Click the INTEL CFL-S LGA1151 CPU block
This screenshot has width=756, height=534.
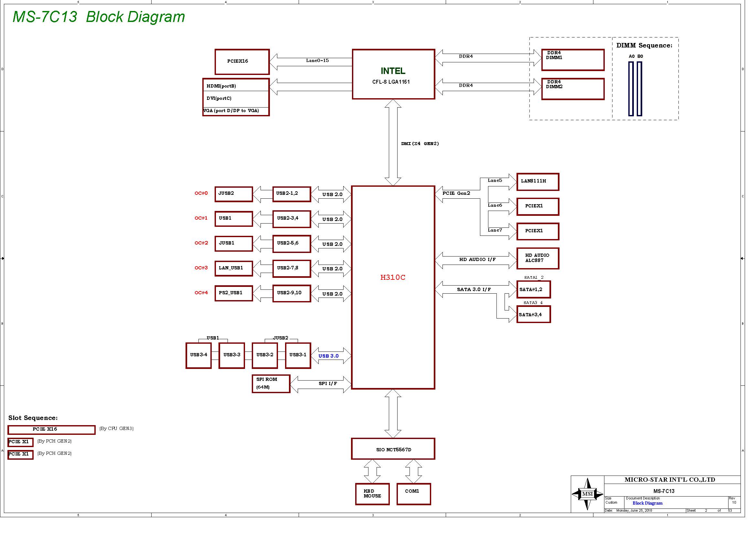(393, 74)
